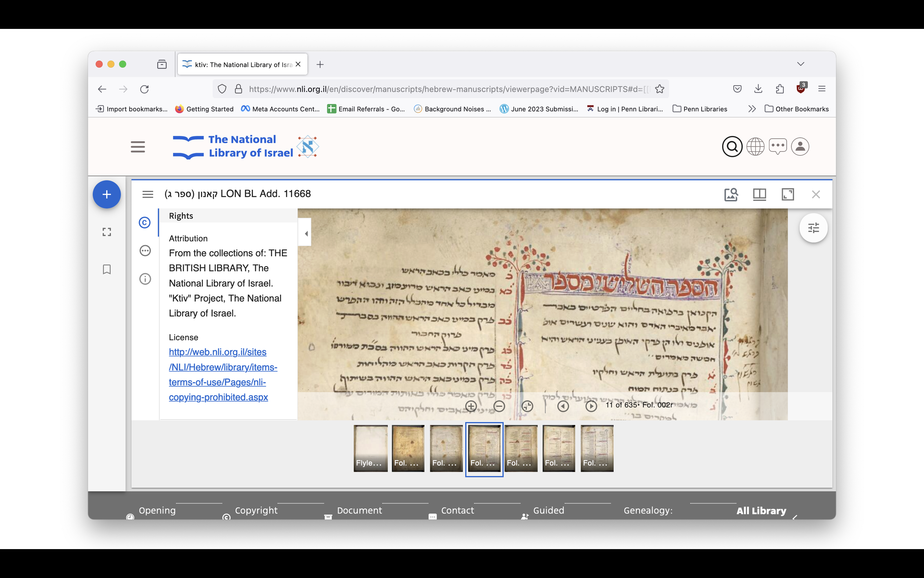This screenshot has width=924, height=578.
Task: Open the list all tabs chevron
Action: 801,64
